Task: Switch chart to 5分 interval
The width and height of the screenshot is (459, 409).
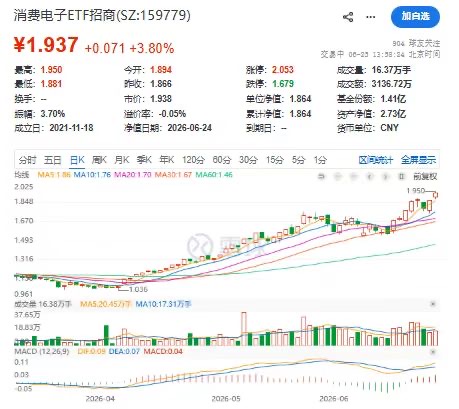Action: click(x=299, y=160)
